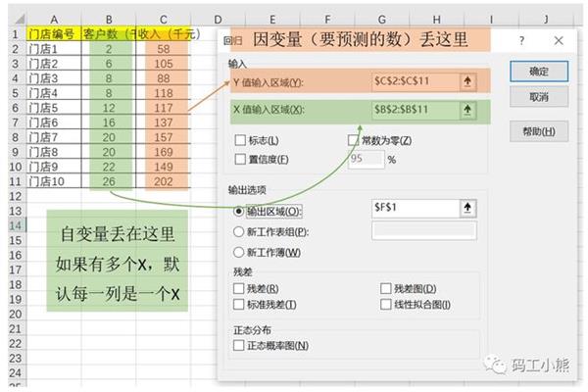Image resolution: width=588 pixels, height=392 pixels.
Task: Select row 22 header
Action: (x=16, y=343)
